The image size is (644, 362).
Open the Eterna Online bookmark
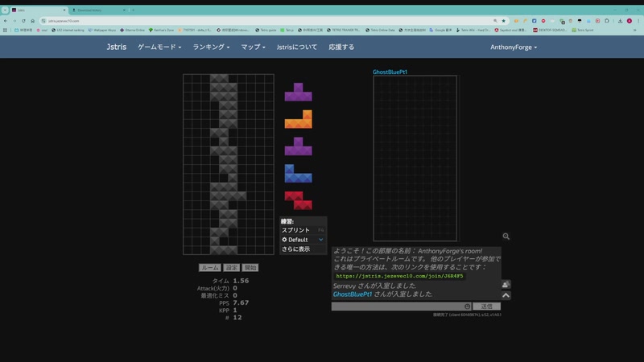pos(132,30)
